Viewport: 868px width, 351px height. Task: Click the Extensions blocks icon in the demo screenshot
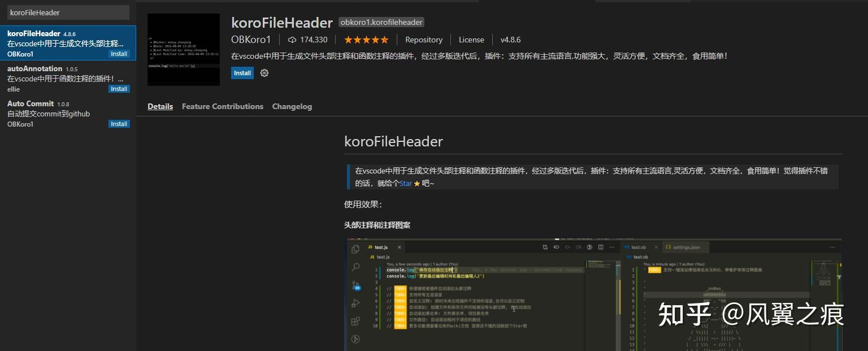click(x=355, y=321)
